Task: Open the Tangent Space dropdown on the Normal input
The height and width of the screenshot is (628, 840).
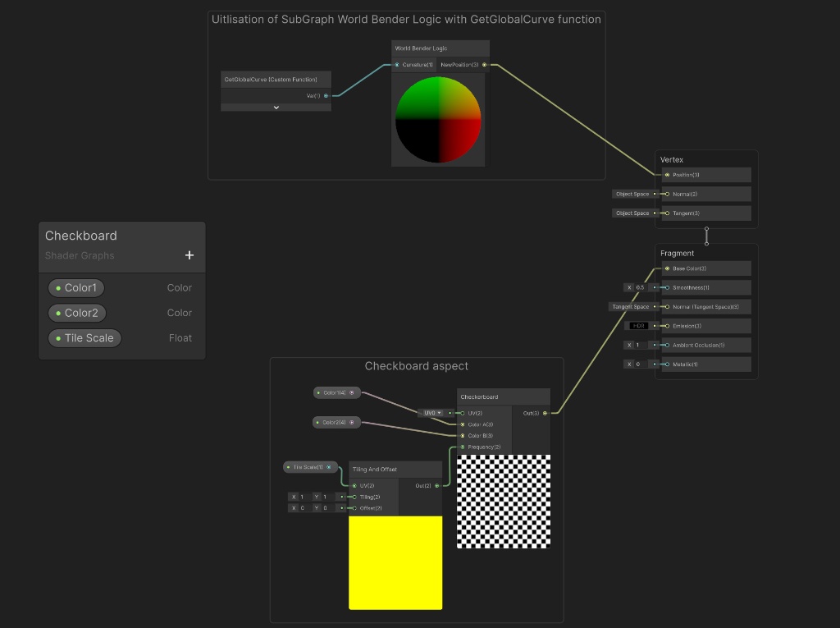Action: click(x=630, y=306)
